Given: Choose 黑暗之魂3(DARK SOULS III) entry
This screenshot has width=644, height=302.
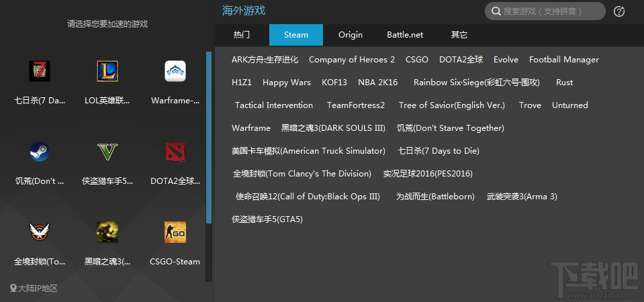Looking at the screenshot, I should click(333, 128).
